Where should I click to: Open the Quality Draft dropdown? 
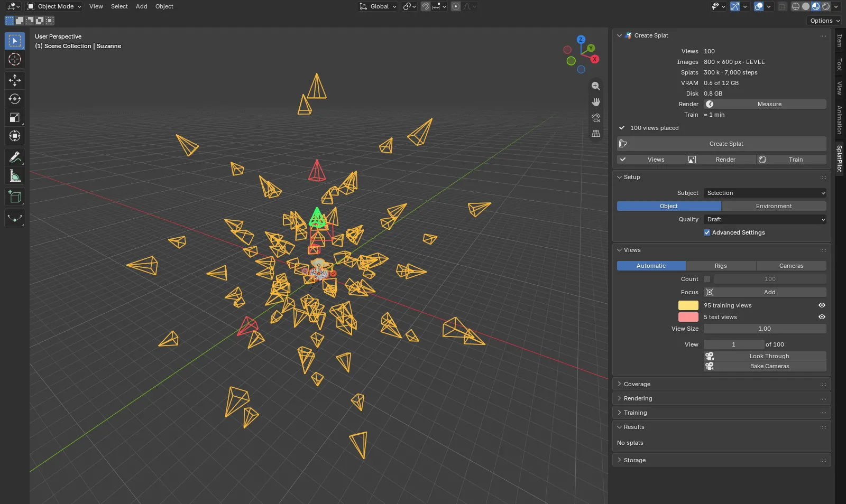765,219
